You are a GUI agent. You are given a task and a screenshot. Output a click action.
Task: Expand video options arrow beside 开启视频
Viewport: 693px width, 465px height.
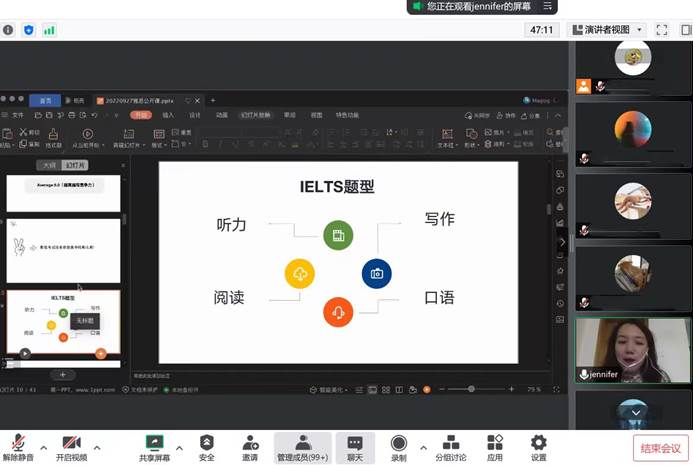click(x=97, y=448)
